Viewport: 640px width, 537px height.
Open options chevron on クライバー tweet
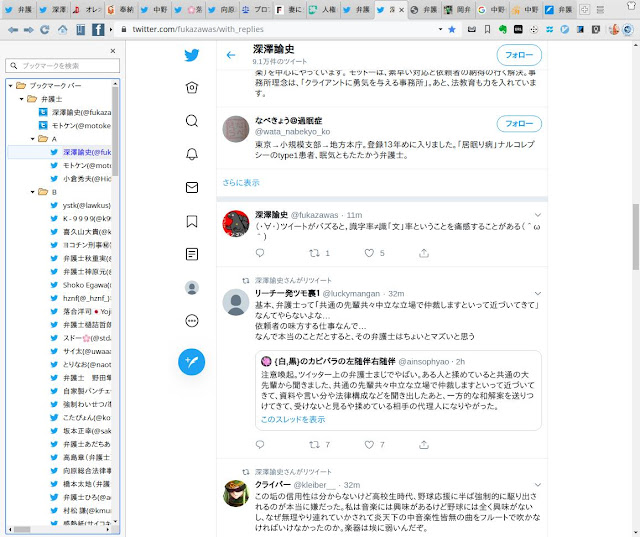(538, 485)
